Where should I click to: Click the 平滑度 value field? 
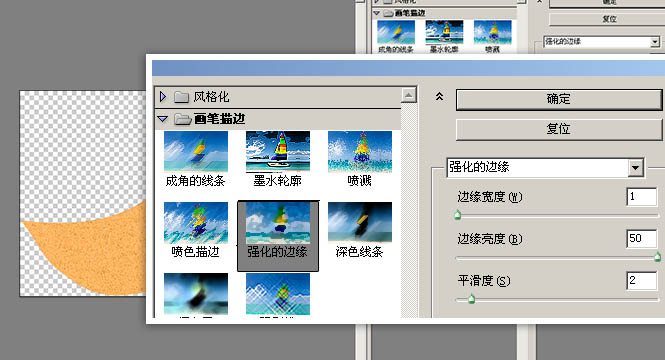point(641,280)
